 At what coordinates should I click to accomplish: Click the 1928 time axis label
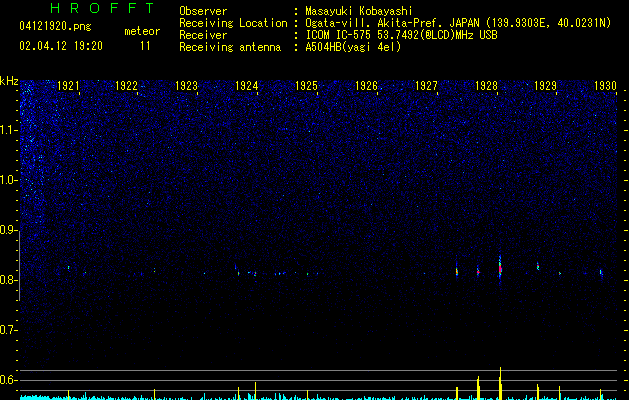coord(486,86)
